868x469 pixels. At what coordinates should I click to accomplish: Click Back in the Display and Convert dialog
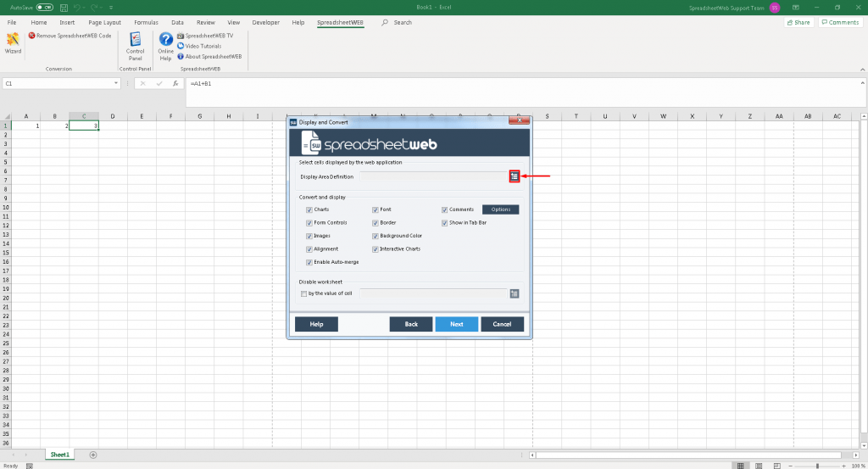coord(411,324)
